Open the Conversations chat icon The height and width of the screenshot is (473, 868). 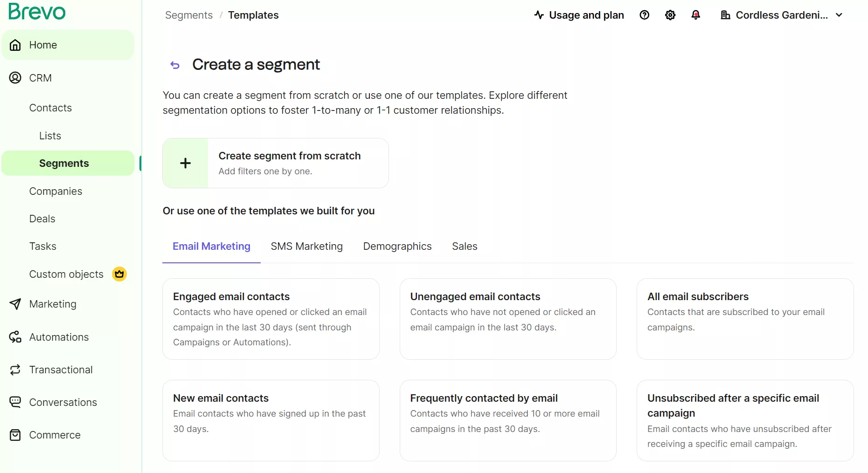[14, 402]
